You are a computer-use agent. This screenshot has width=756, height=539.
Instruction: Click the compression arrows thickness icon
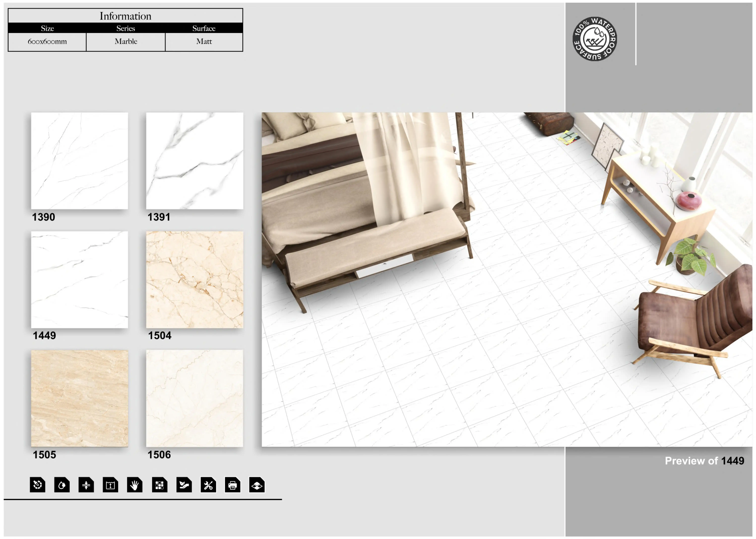pos(86,485)
